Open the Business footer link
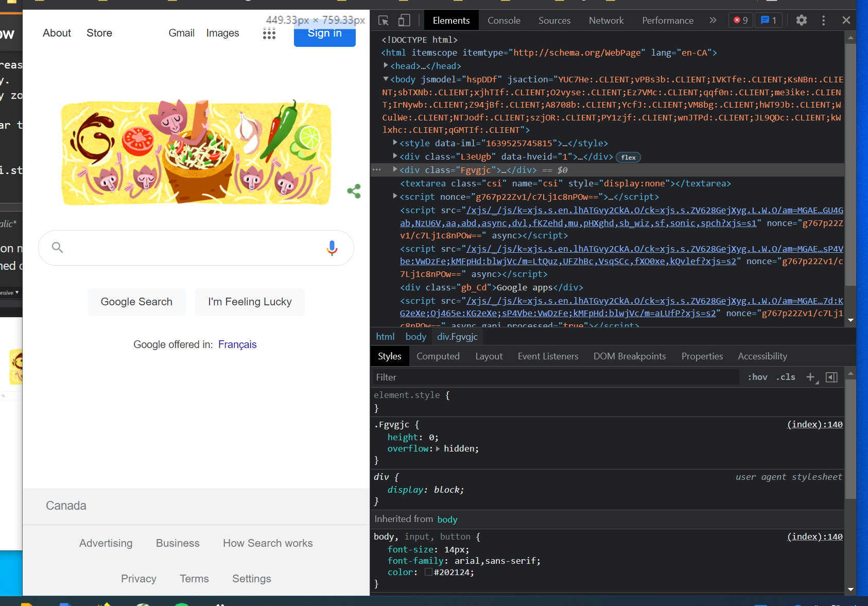This screenshot has height=606, width=868. (178, 543)
